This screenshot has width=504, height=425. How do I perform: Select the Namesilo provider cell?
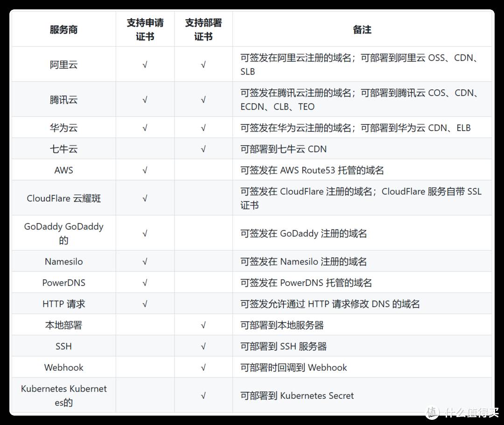pos(63,262)
